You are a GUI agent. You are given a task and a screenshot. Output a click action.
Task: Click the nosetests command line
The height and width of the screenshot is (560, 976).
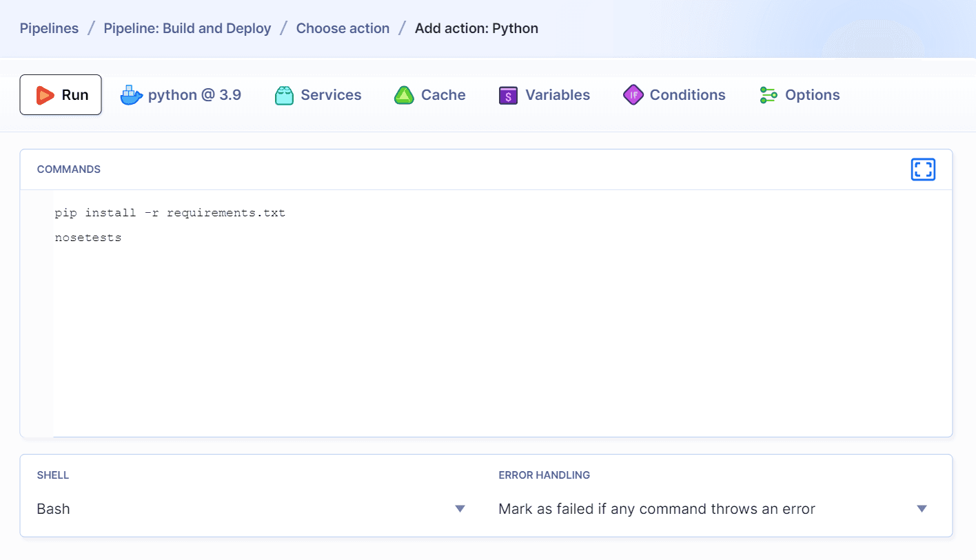[88, 237]
